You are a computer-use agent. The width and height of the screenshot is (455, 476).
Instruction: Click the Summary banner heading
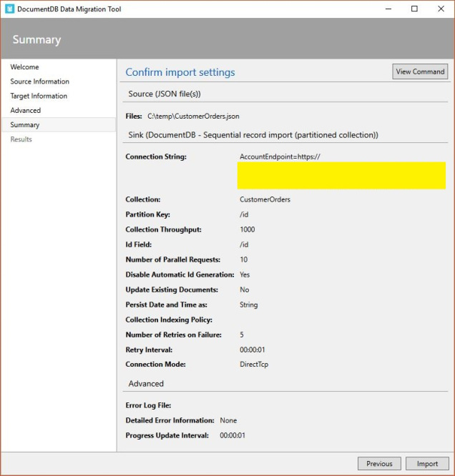(36, 40)
